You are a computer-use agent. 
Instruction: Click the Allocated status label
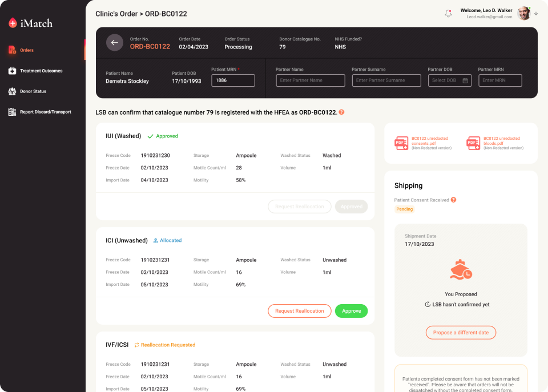click(x=171, y=240)
